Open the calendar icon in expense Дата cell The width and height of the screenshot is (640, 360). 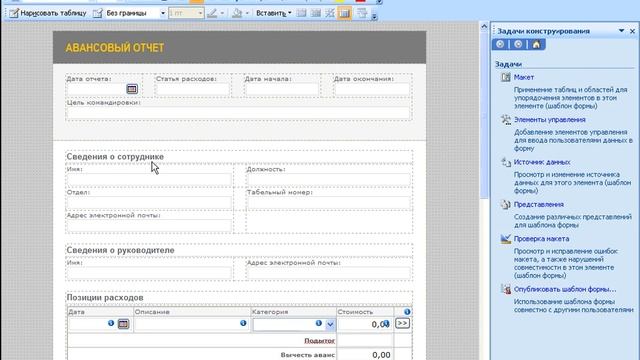(x=123, y=324)
